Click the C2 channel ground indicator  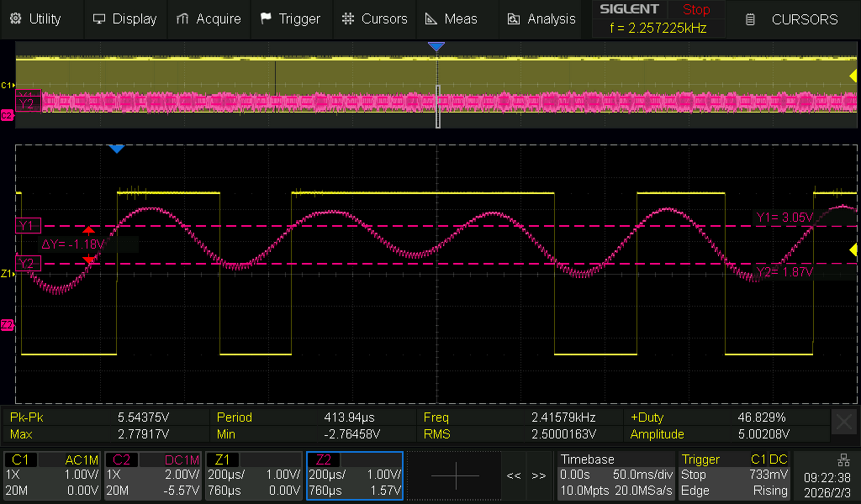7,115
